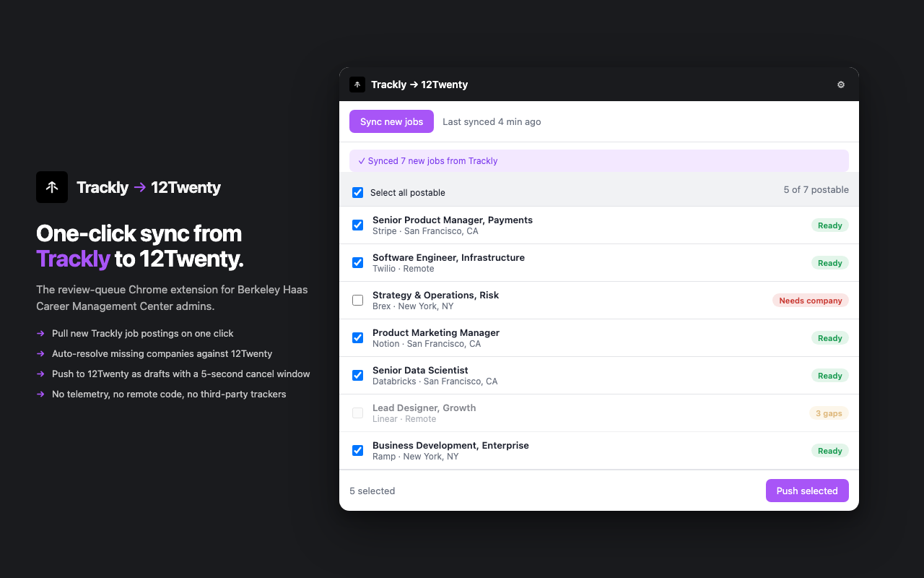Uncheck the Product Marketing Manager job
This screenshot has height=578, width=924.
point(357,337)
